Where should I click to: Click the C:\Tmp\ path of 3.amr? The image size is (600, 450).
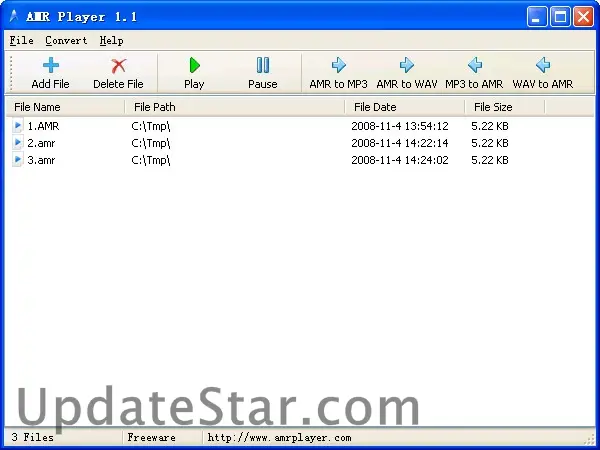[x=151, y=160]
